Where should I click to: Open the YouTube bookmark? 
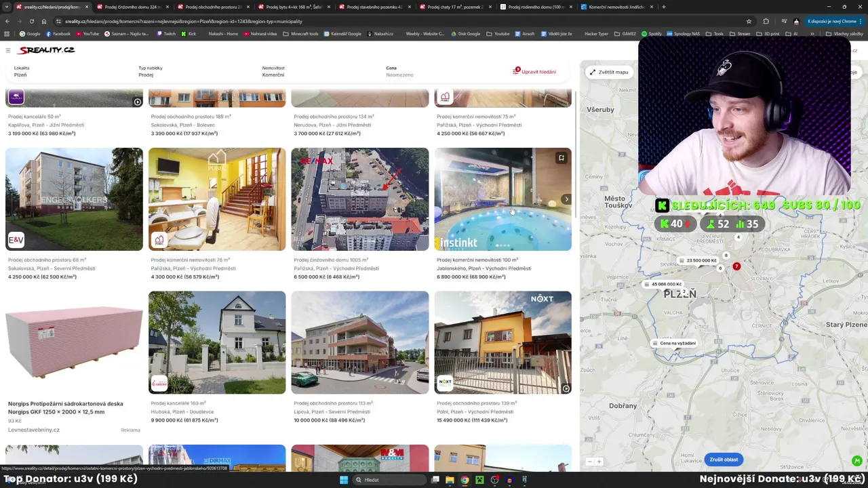tap(87, 34)
